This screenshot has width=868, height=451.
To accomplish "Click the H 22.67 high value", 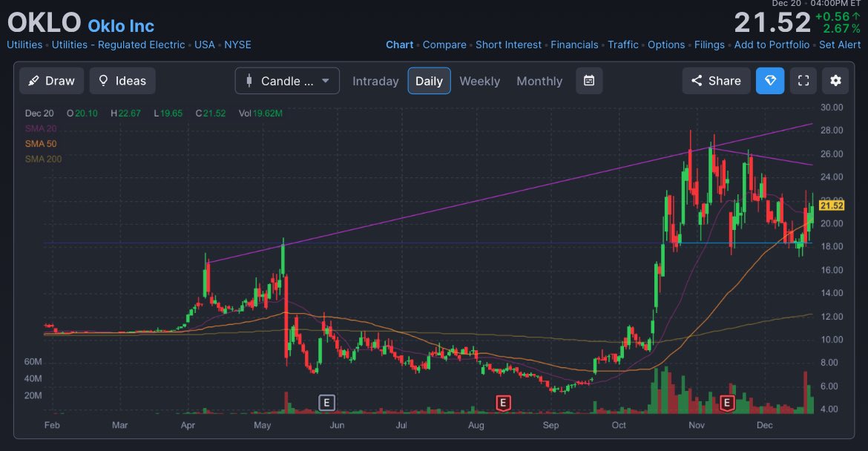I will tap(125, 113).
